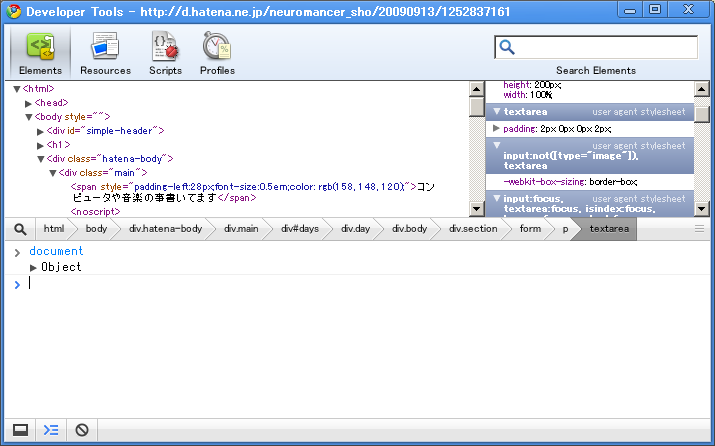Collapse the html tree node
Image resolution: width=715 pixels, height=446 pixels.
[x=16, y=89]
